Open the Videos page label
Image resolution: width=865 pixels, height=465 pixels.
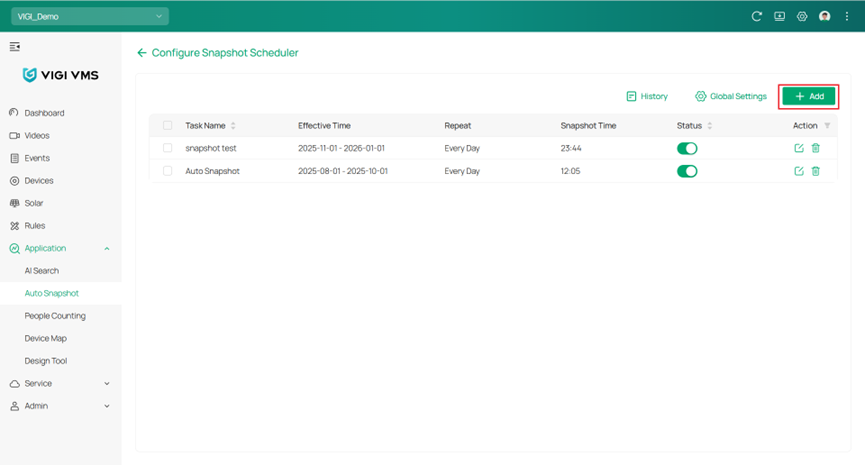point(37,135)
